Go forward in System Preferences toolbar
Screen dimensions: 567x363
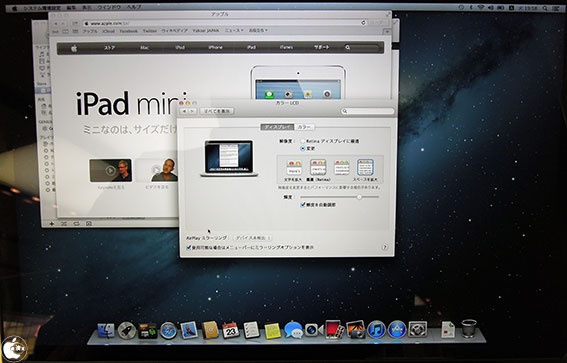193,111
